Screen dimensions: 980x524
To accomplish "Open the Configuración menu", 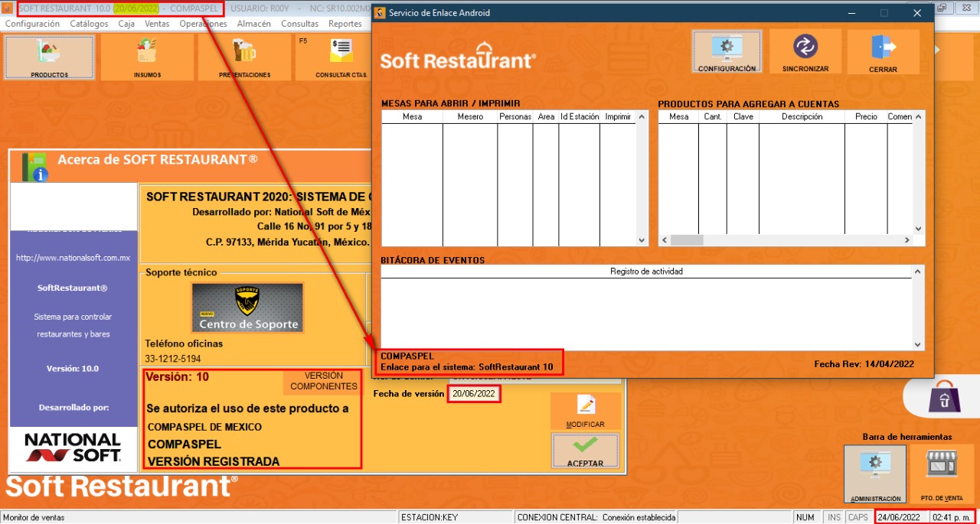I will pos(32,24).
